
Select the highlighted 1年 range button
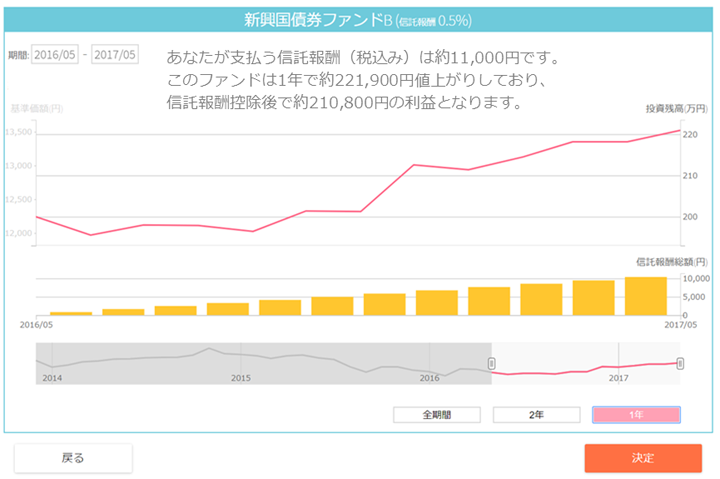(636, 414)
